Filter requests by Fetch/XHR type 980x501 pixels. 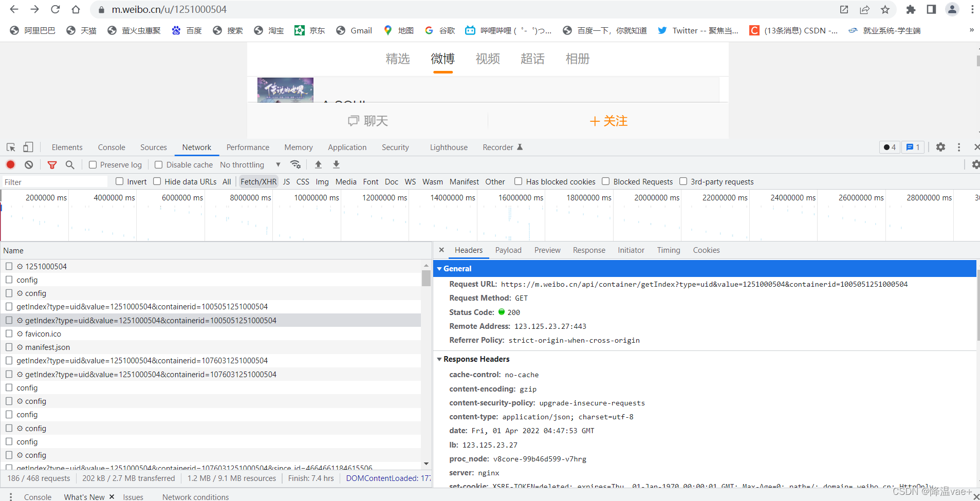[x=258, y=182]
